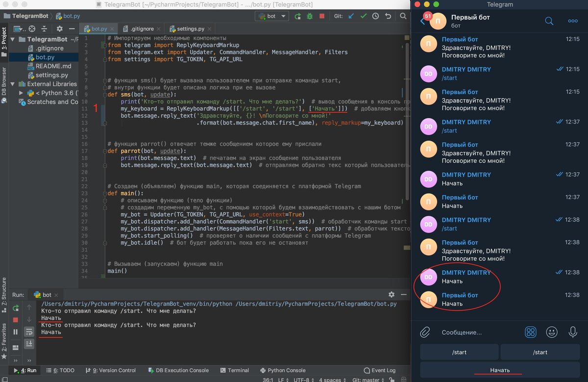Hide the Project tool window

click(x=72, y=29)
